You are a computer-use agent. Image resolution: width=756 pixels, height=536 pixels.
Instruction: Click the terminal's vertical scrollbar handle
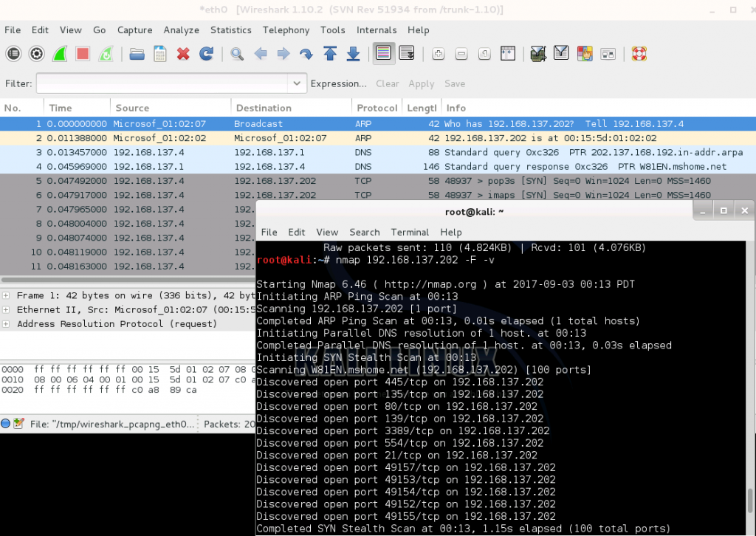[750, 501]
